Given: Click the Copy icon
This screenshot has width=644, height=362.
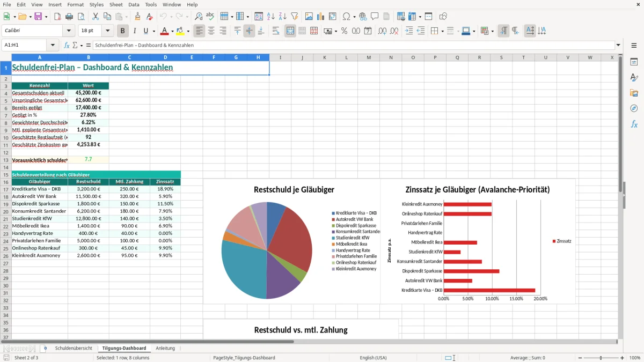Looking at the screenshot, I should (x=107, y=17).
